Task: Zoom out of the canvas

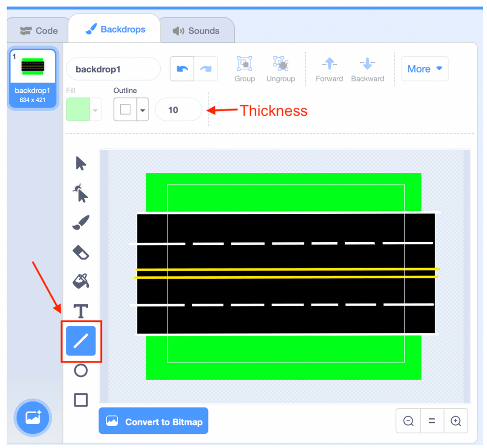Action: click(x=408, y=421)
